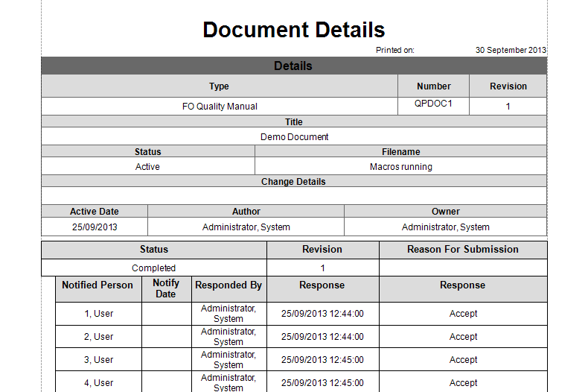Click the Type column header
Screen dimensions: 588x392
point(220,86)
